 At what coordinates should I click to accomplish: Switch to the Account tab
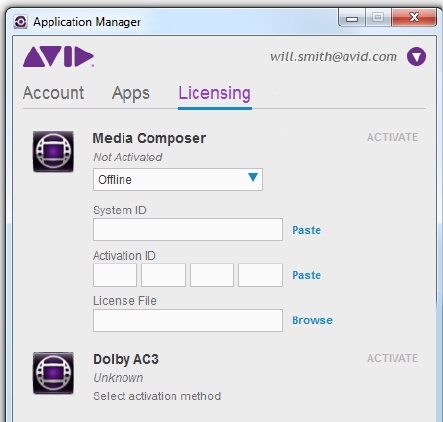pos(53,93)
